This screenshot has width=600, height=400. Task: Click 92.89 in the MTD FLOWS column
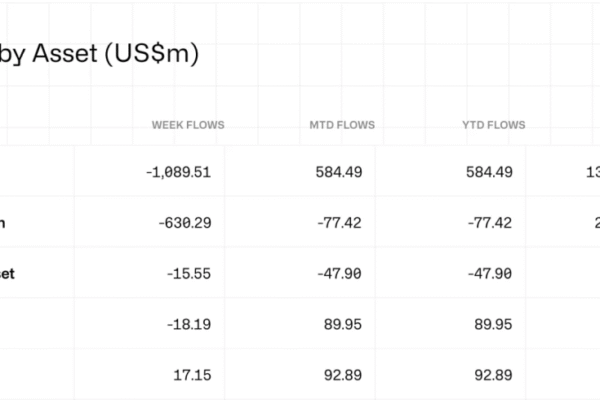343,373
